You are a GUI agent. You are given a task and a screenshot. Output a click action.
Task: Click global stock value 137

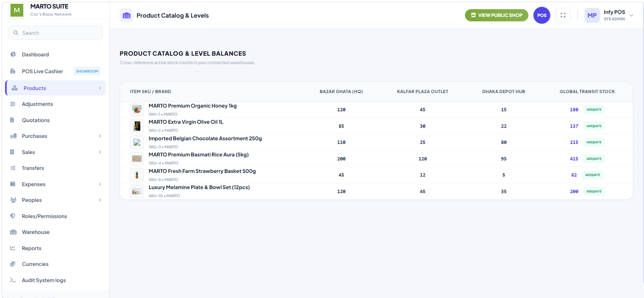pos(574,126)
